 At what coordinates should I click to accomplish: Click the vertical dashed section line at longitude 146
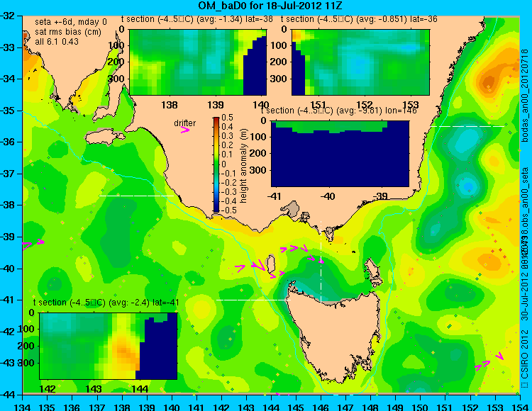point(321,261)
